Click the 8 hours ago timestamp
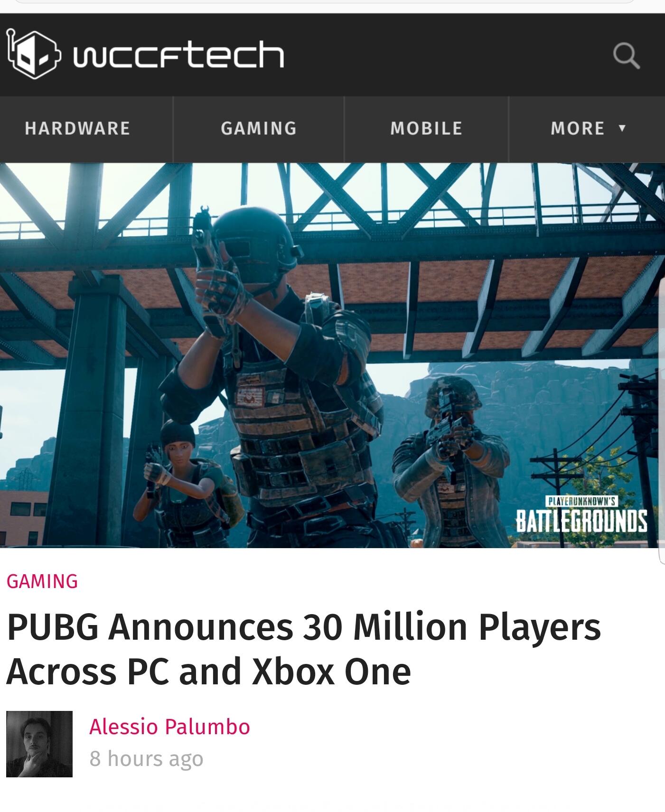The image size is (665, 812). click(146, 758)
